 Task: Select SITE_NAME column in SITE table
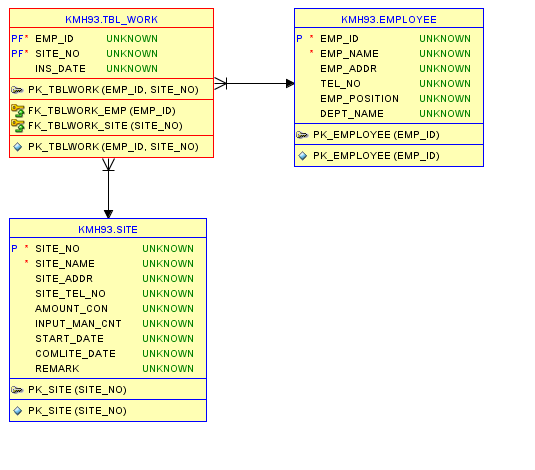click(x=65, y=264)
